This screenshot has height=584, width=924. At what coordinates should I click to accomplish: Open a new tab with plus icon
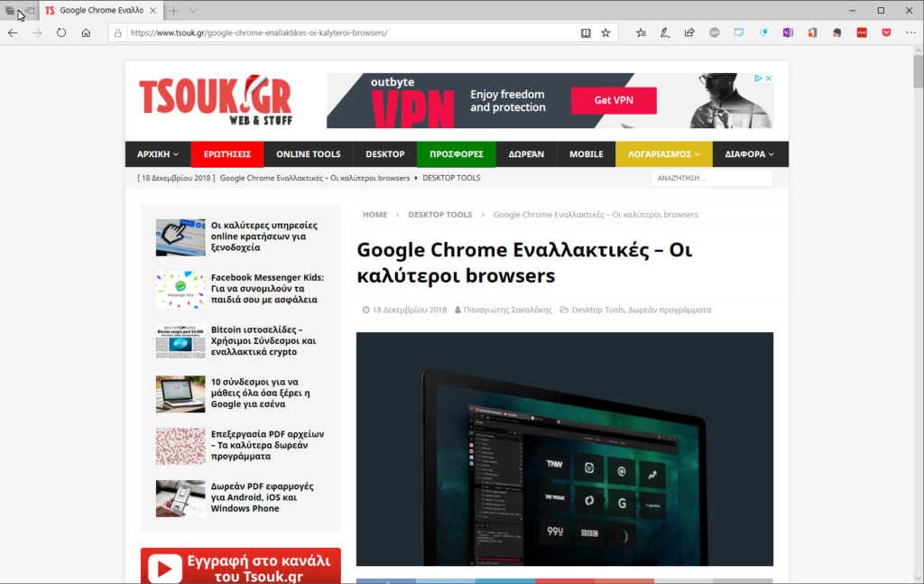tap(173, 11)
